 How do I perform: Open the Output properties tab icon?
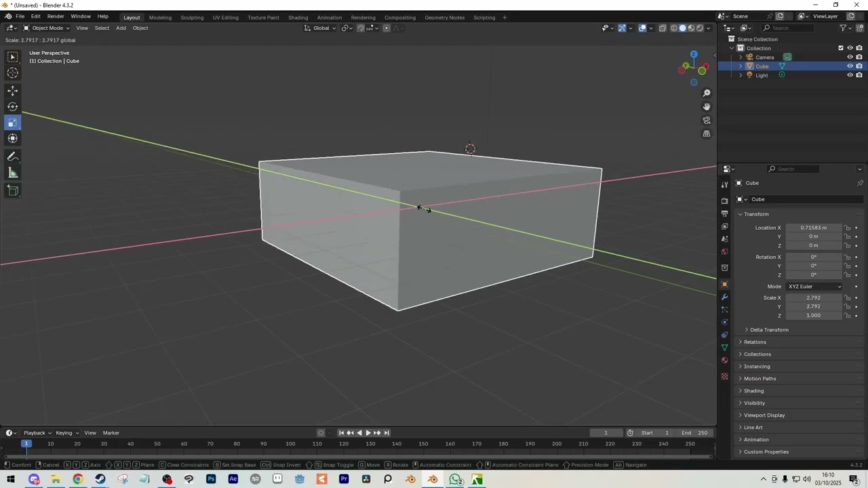724,213
